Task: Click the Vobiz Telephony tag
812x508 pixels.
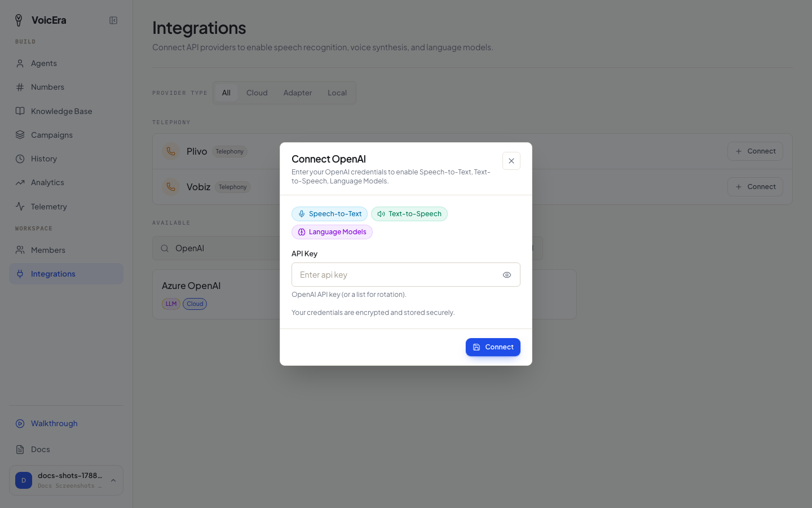Action: 233,187
